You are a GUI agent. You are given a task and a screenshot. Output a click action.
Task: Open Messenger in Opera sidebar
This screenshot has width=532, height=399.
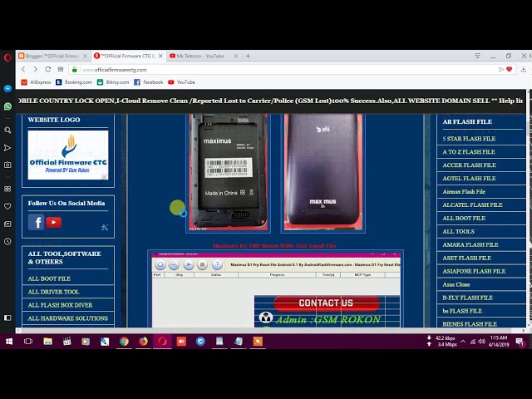[7, 89]
